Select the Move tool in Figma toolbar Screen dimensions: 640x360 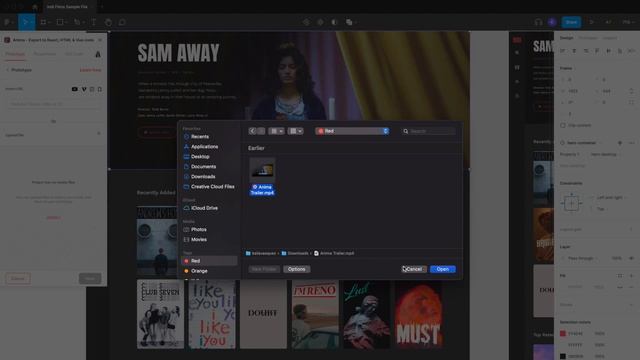(26, 22)
